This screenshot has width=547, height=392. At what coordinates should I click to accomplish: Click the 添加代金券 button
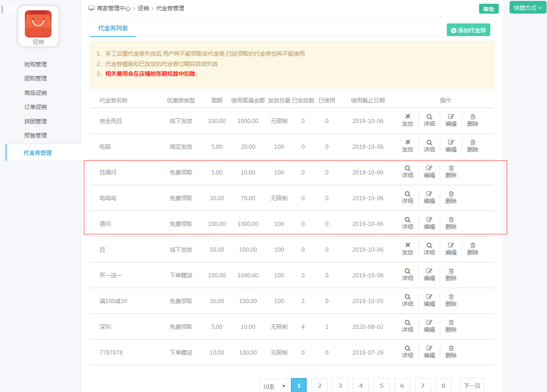pyautogui.click(x=468, y=30)
